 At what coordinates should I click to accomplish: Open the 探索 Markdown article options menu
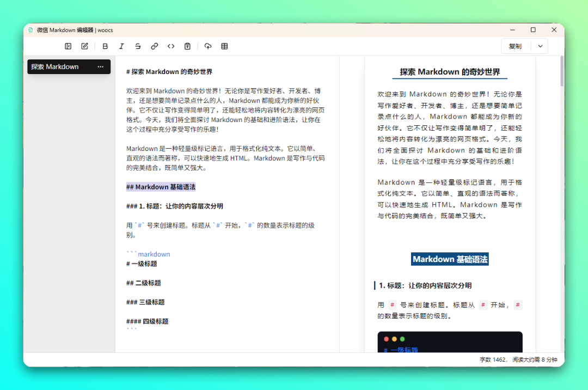click(100, 67)
